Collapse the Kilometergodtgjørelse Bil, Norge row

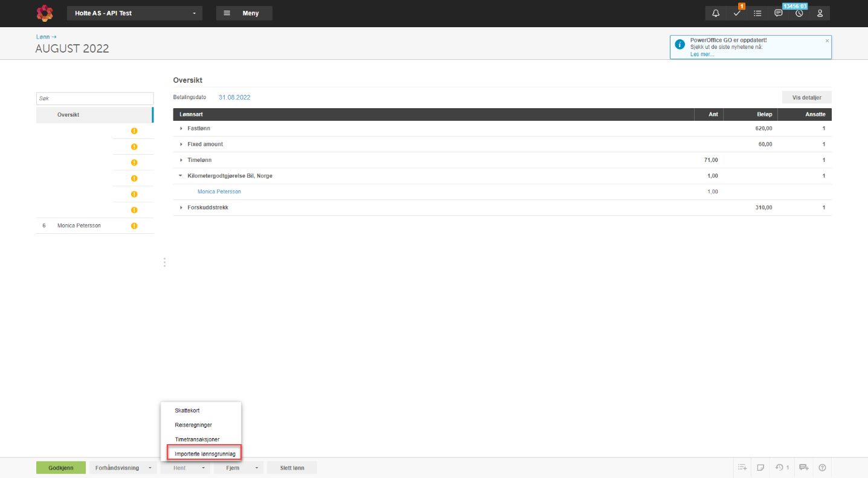click(x=181, y=176)
